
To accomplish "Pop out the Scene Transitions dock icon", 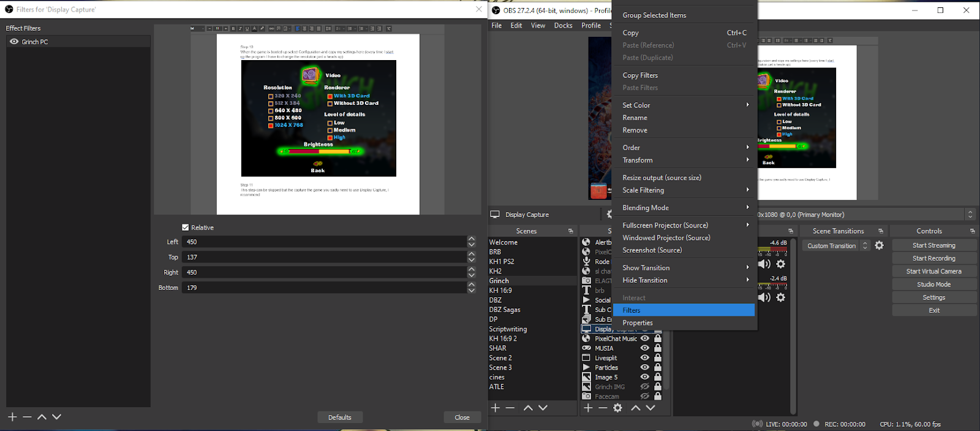I will [x=881, y=231].
